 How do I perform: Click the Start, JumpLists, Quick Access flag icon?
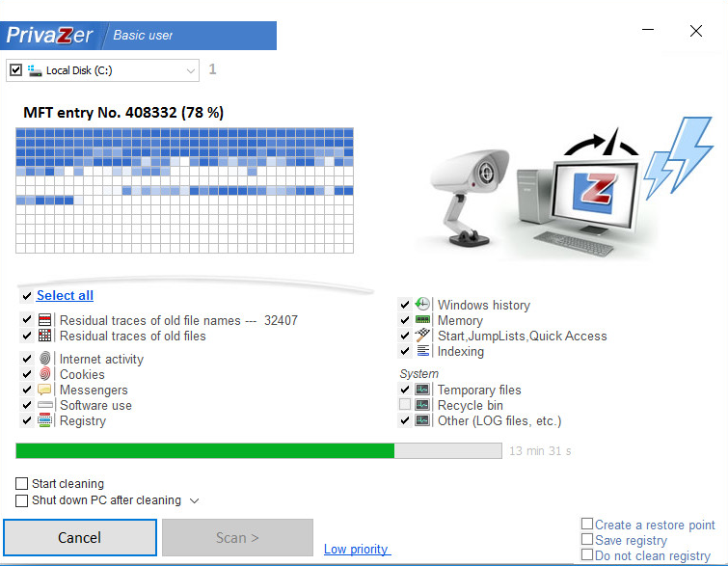tap(422, 335)
